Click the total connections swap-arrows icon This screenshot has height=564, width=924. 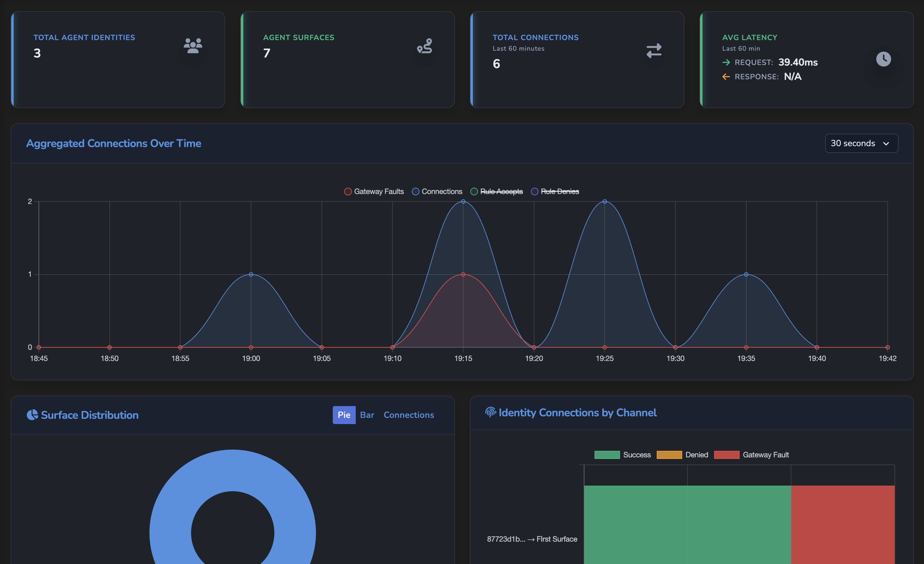tap(654, 51)
